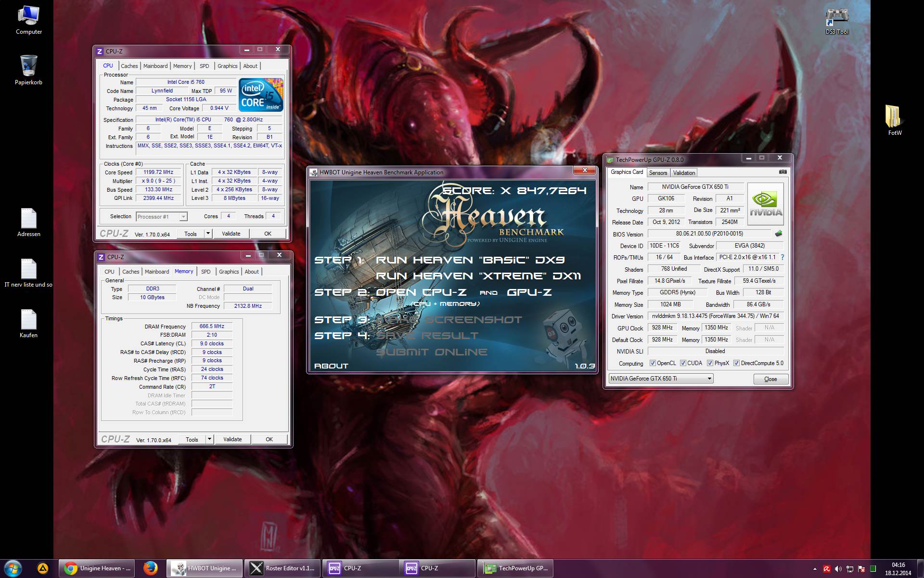Switch to the HWBOT Unigine taskbar button
Screen dimensions: 924x578
tap(205, 568)
